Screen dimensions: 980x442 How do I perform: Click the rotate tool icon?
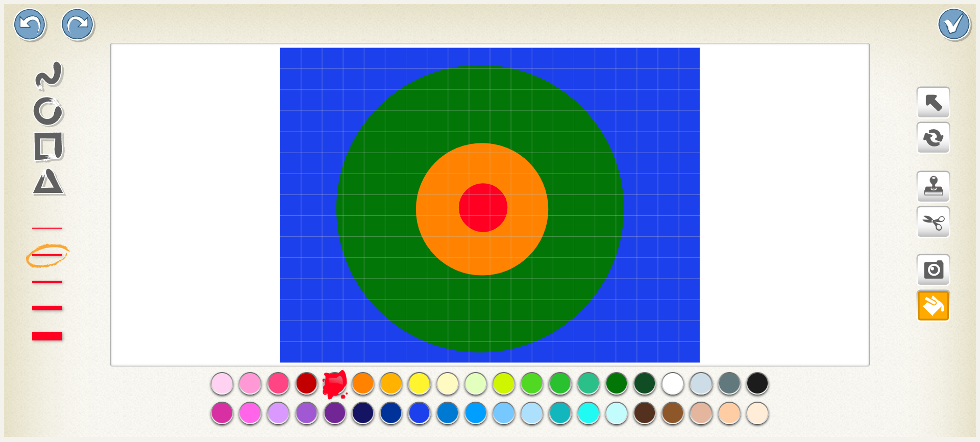click(933, 138)
